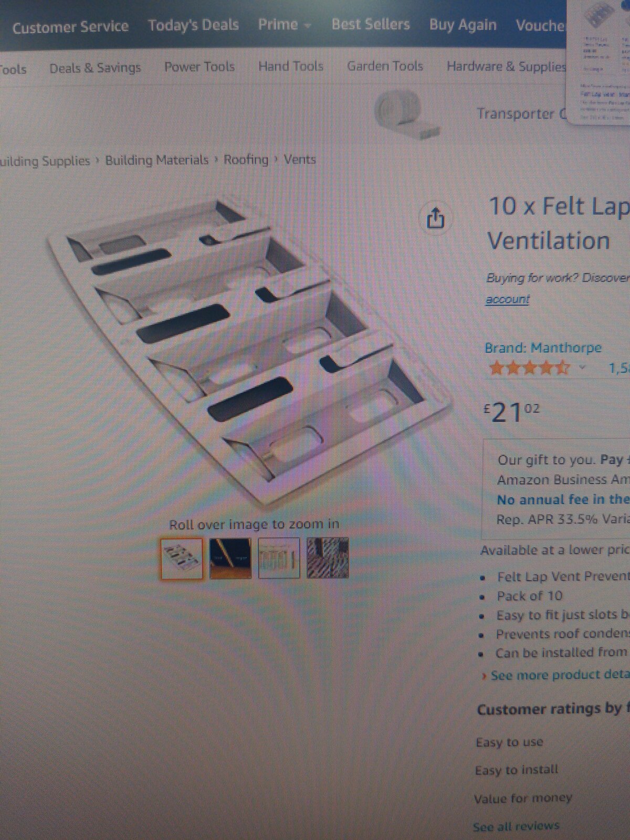Image resolution: width=630 pixels, height=840 pixels.
Task: Open Buy Again page
Action: tap(463, 25)
